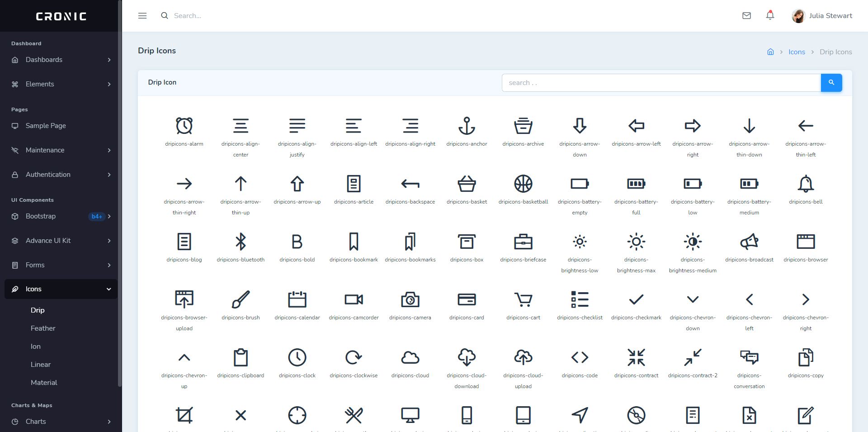This screenshot has width=868, height=432.
Task: Choose the dripicons-briefcase icon
Action: tap(523, 242)
